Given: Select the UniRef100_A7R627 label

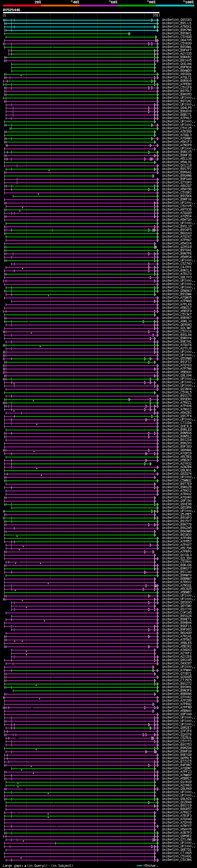Looking at the screenshot, I should pos(177,812).
